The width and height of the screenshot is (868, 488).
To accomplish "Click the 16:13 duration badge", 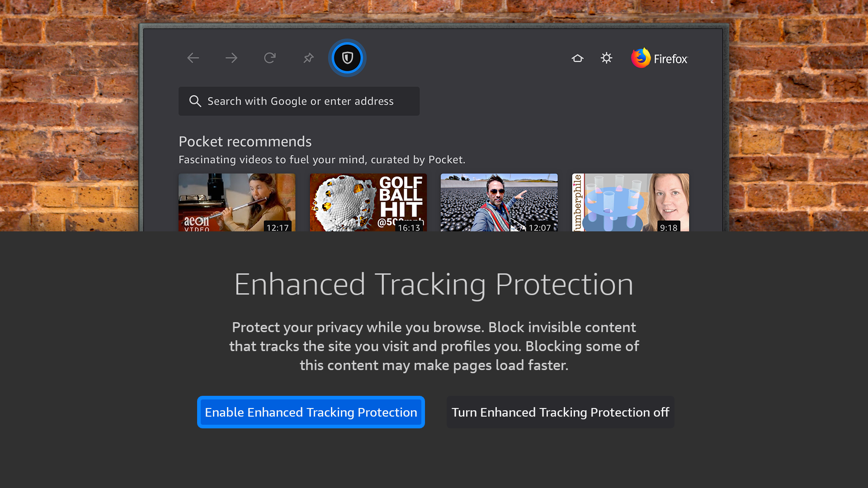I will click(x=409, y=227).
